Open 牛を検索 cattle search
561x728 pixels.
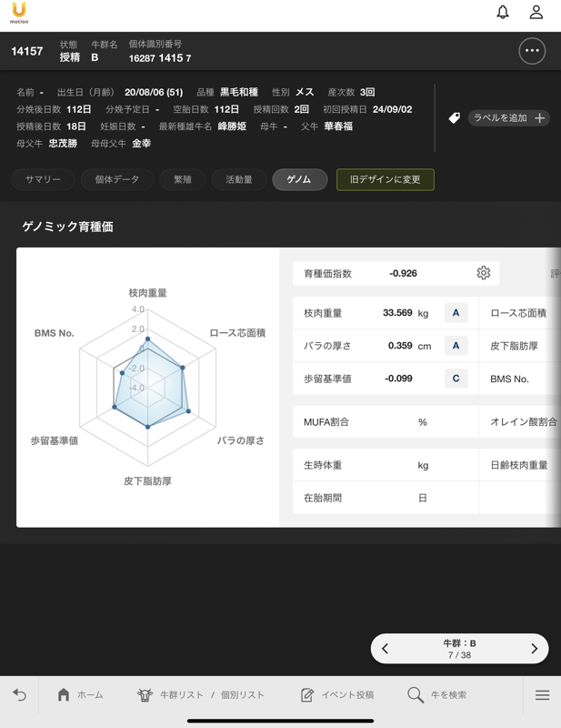[x=437, y=695]
